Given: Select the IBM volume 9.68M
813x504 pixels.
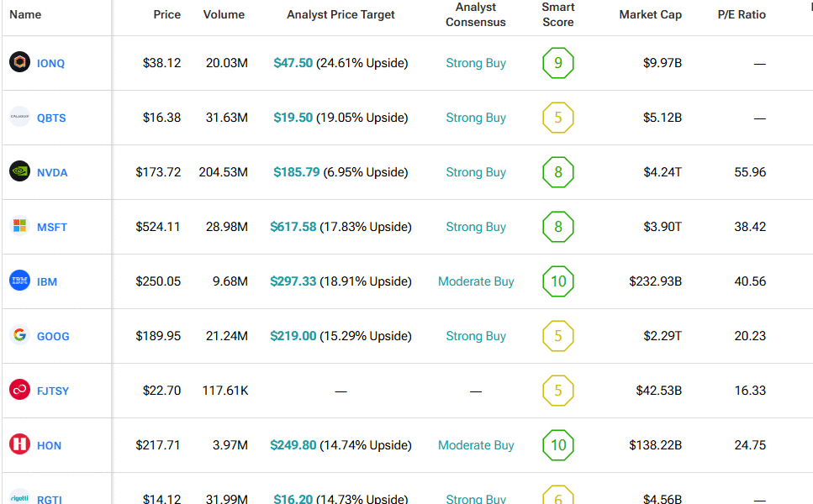Looking at the screenshot, I should 230,281.
